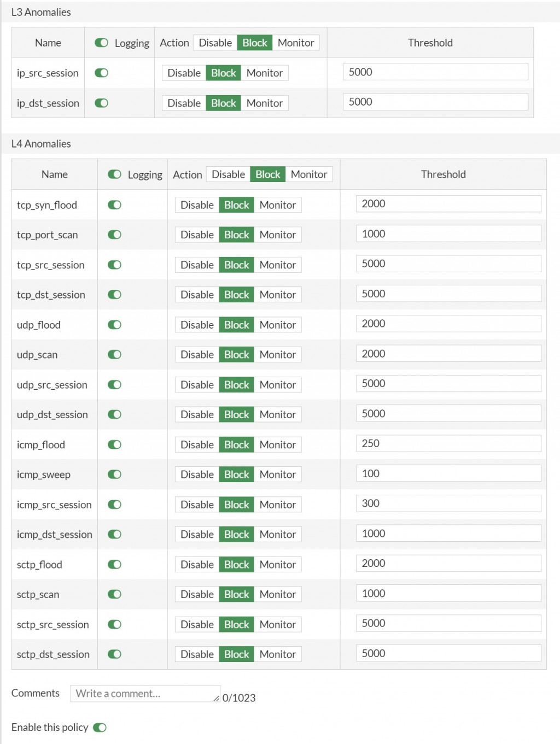Toggle the L3 Anomalies header Logging switch
This screenshot has width=560, height=744.
[x=101, y=43]
